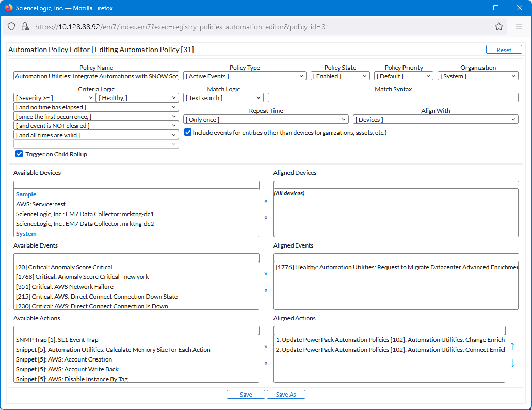
Task: Uncheck include events for non-device entities
Action: coord(188,133)
